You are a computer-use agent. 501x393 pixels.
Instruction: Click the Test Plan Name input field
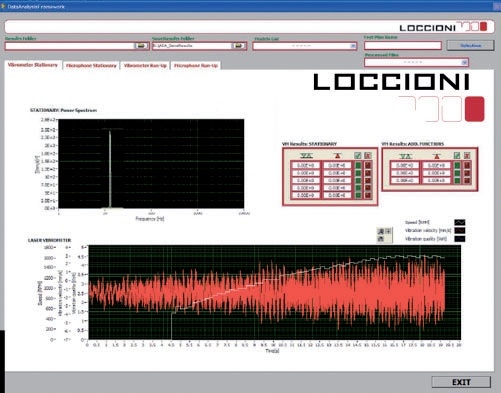coord(403,45)
